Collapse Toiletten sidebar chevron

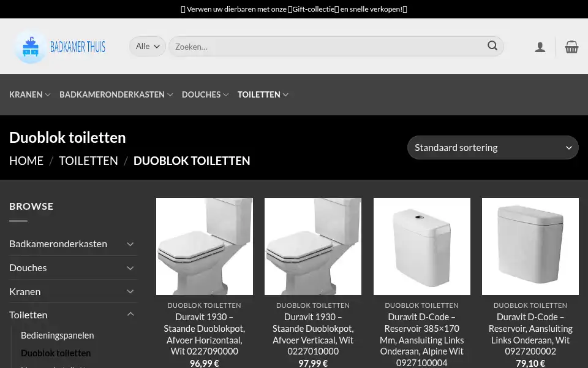[130, 314]
